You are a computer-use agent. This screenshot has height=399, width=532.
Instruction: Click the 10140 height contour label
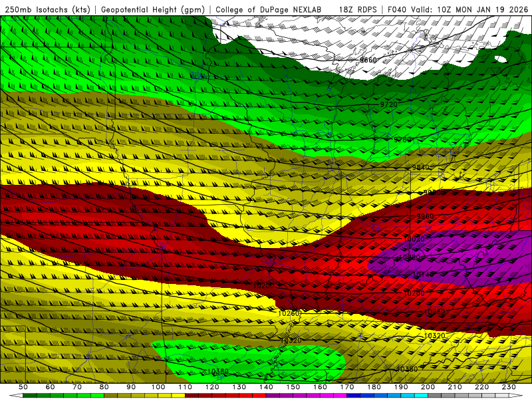[x=424, y=274]
